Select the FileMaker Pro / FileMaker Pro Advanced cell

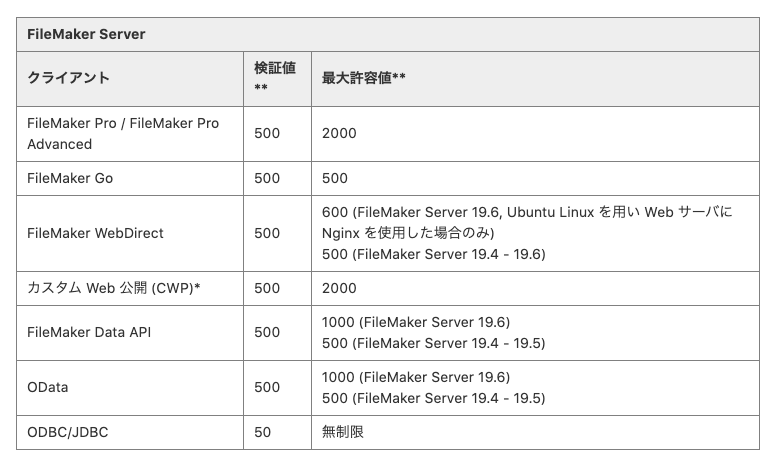point(123,133)
